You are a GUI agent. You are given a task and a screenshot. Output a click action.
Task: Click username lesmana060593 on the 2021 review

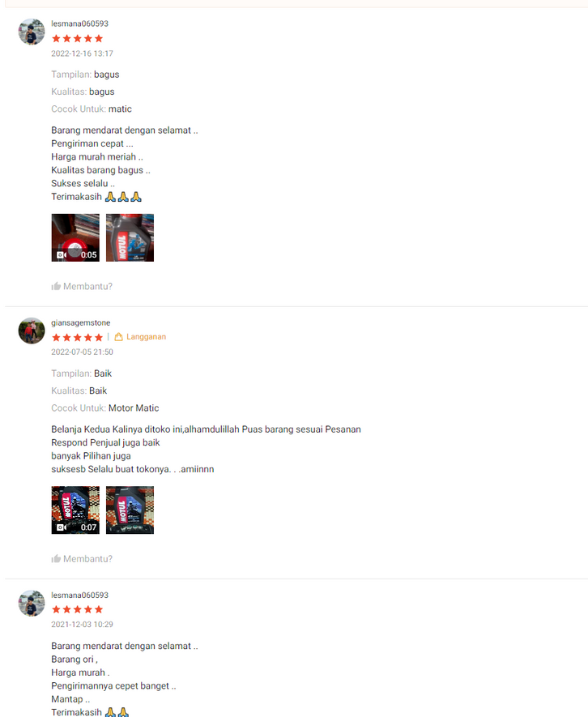click(x=79, y=595)
